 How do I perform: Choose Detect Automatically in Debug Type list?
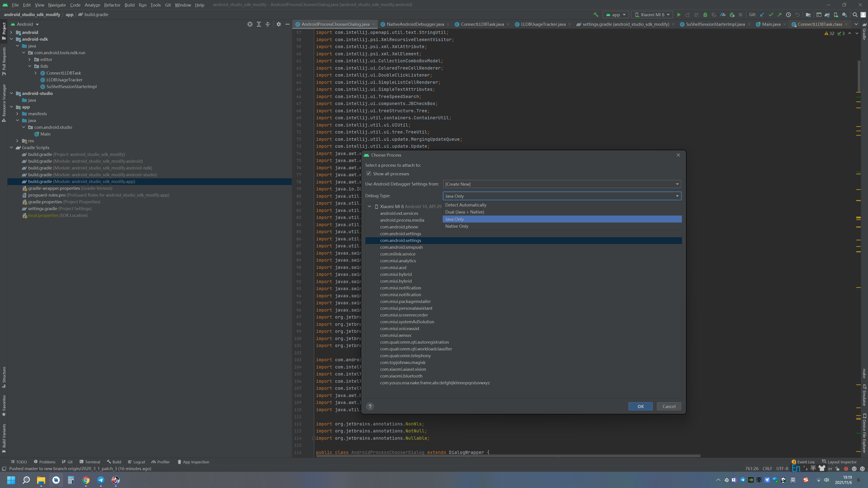pos(466,205)
